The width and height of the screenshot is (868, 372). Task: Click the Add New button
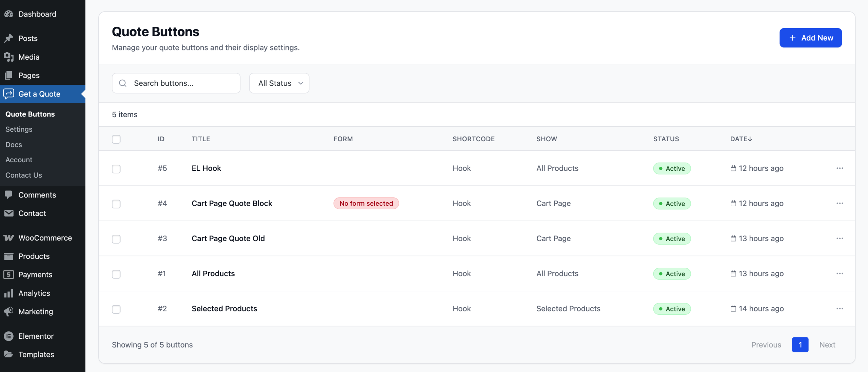[810, 38]
